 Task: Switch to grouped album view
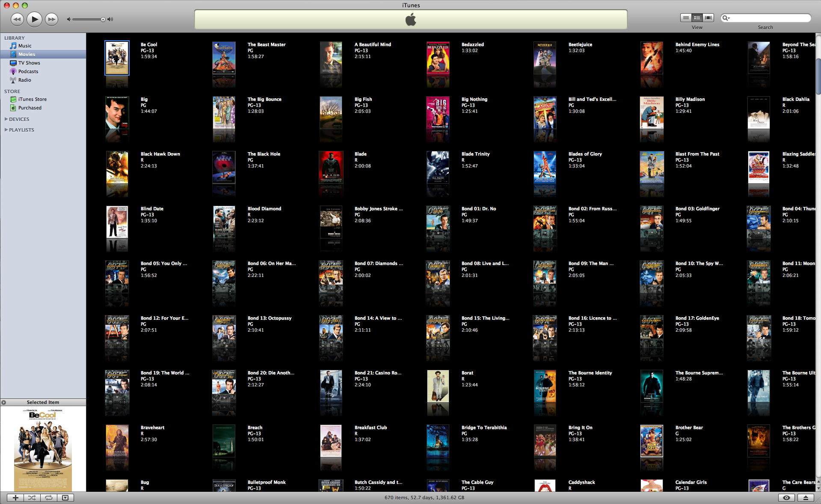tap(697, 18)
